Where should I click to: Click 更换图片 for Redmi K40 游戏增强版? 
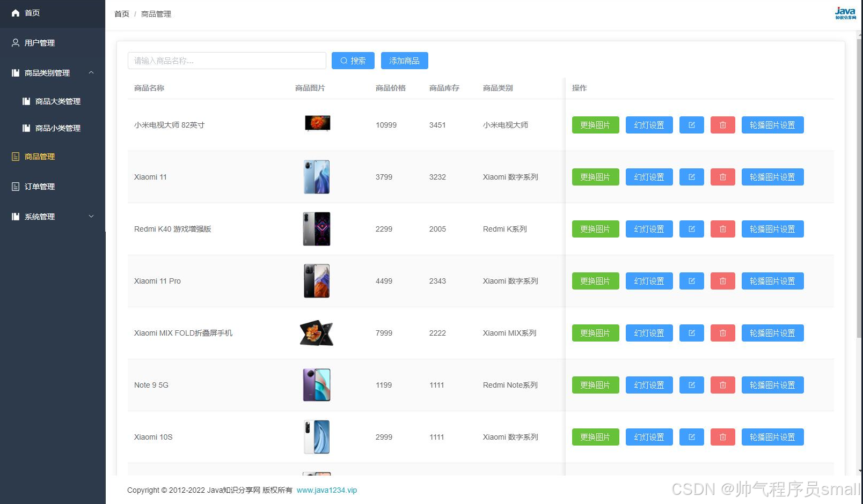[596, 229]
